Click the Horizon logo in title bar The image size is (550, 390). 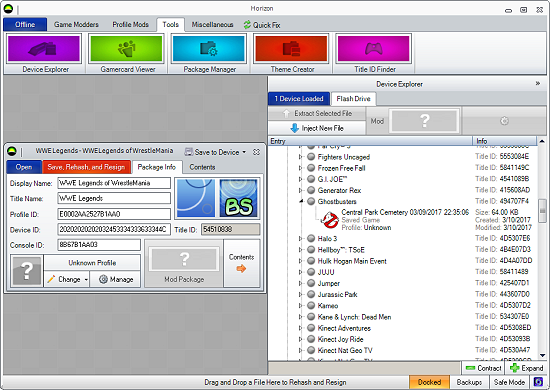tap(8, 9)
